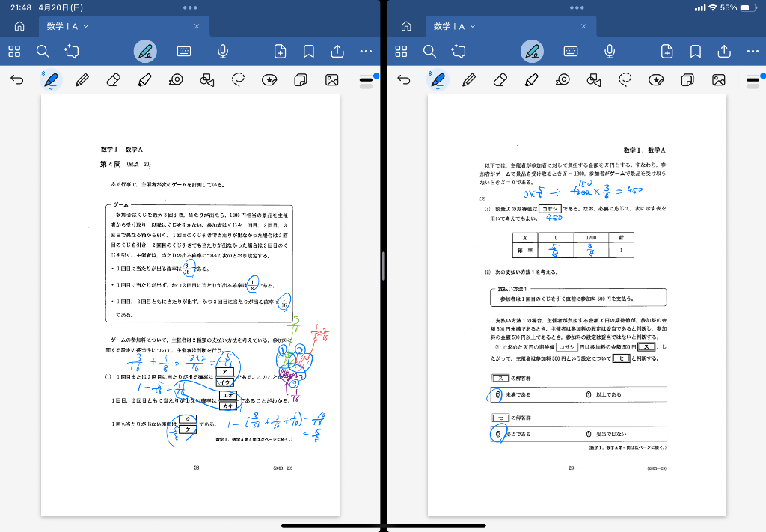Toggle handwriting pen mode in the left pane

[146, 51]
